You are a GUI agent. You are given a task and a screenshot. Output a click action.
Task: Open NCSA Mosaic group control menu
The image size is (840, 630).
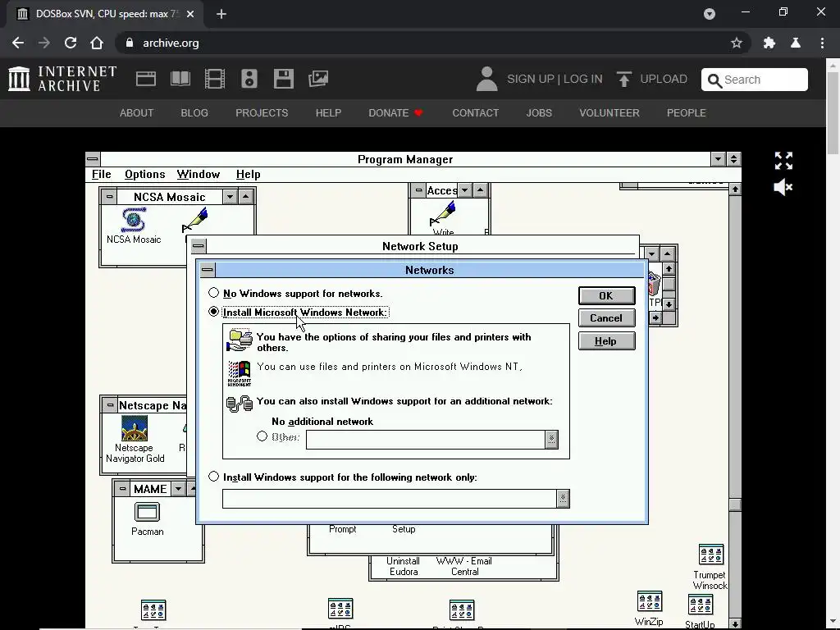(109, 197)
